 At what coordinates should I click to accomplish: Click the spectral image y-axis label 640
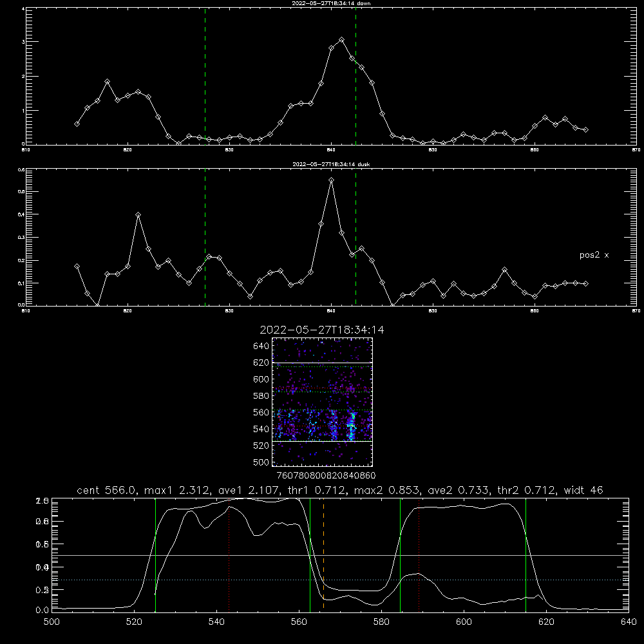[x=261, y=346]
